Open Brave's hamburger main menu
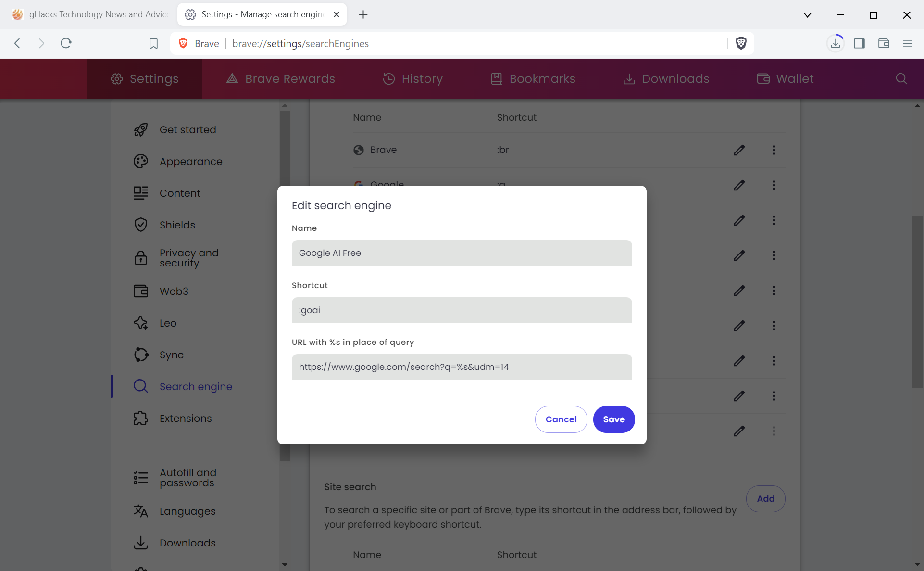924x571 pixels. [908, 43]
